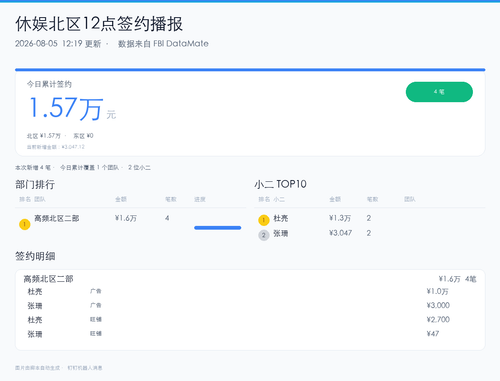This screenshot has height=381, width=500.
Task: Click the green "4 笔" badge
Action: pyautogui.click(x=439, y=92)
